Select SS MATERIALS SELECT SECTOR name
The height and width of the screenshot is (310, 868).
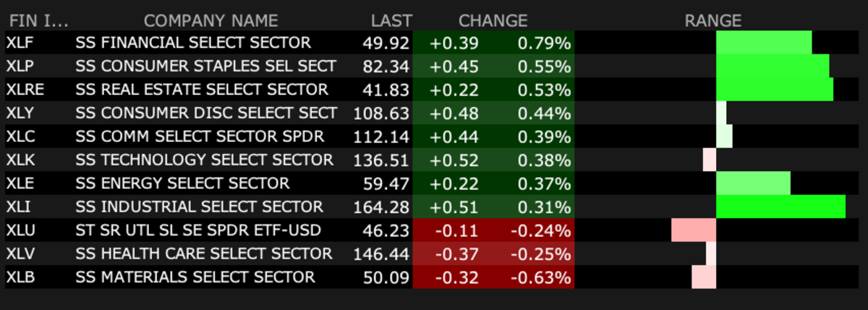tap(195, 277)
